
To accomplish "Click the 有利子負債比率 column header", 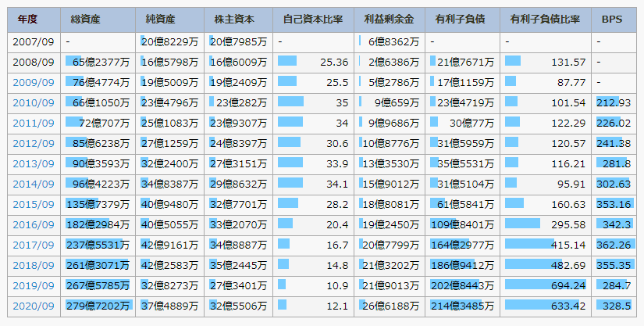I will click(x=545, y=20).
